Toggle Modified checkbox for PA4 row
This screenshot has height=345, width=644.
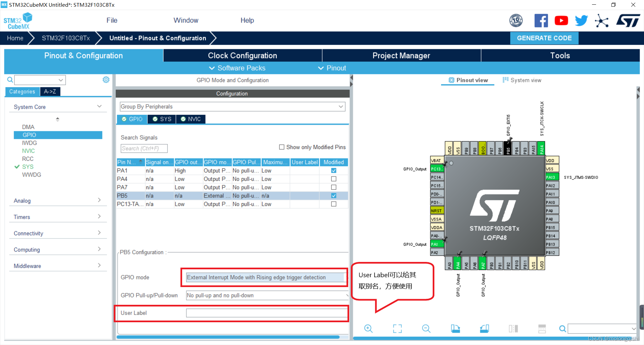pyautogui.click(x=333, y=179)
